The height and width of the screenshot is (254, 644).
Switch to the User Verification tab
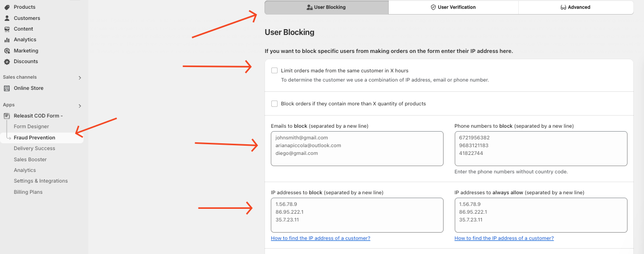click(x=453, y=7)
